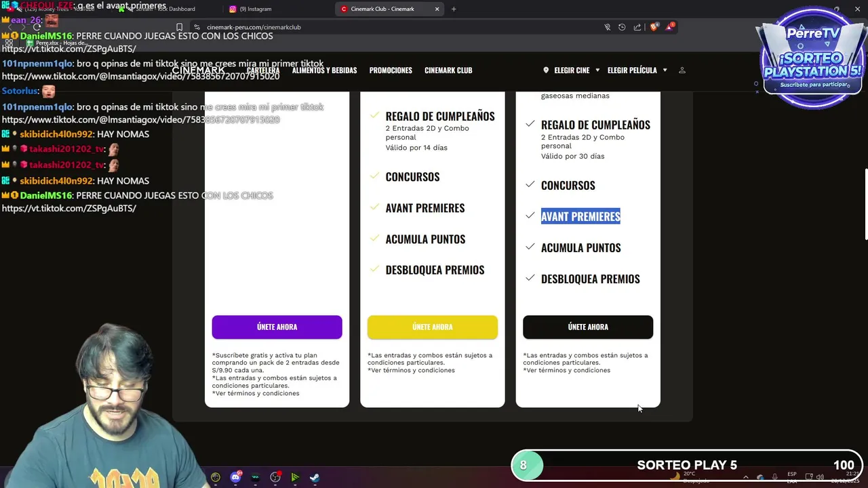Click the history clock icon in address bar
868x488 pixels.
coord(622,27)
